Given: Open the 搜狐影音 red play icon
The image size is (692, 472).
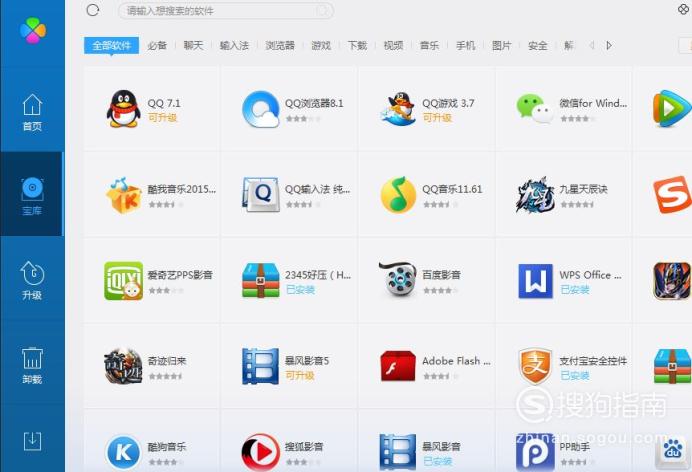Looking at the screenshot, I should 260,452.
